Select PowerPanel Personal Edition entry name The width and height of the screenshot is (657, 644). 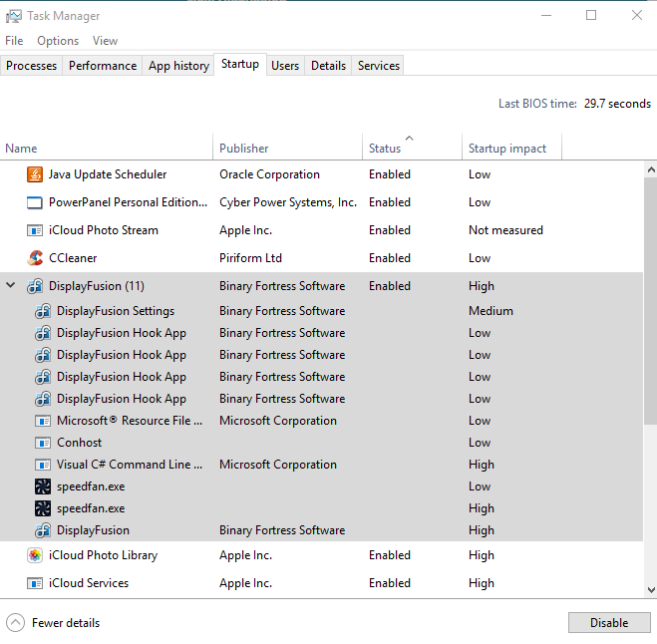128,202
